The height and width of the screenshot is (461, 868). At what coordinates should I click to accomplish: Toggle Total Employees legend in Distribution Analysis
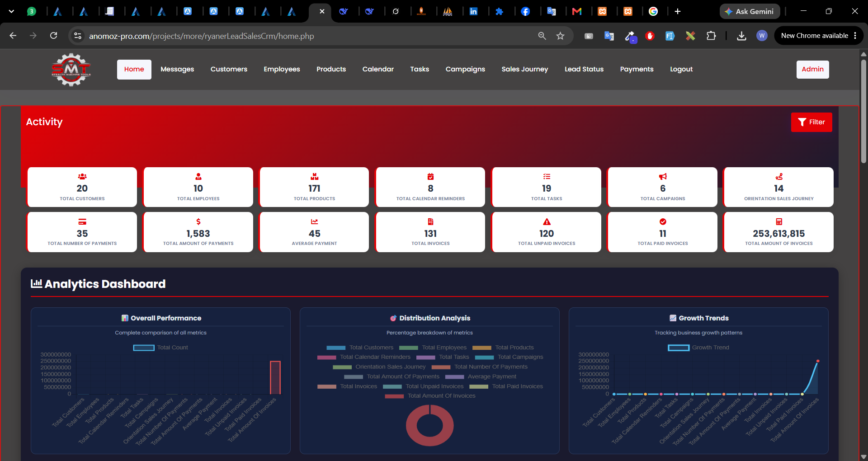pos(433,348)
